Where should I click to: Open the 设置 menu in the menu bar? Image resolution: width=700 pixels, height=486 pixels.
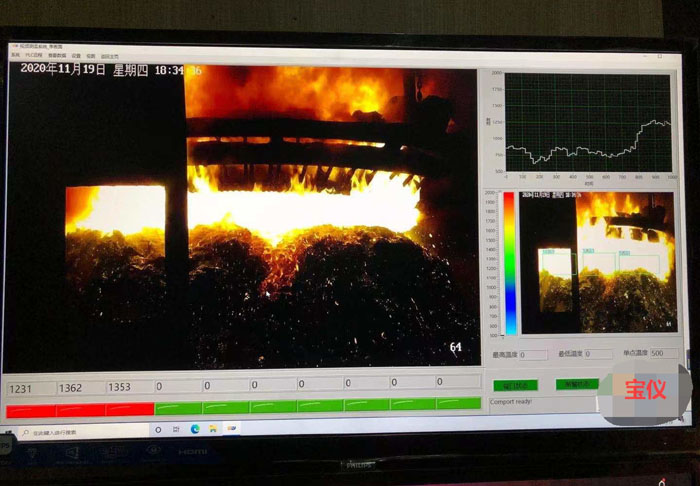pos(76,55)
